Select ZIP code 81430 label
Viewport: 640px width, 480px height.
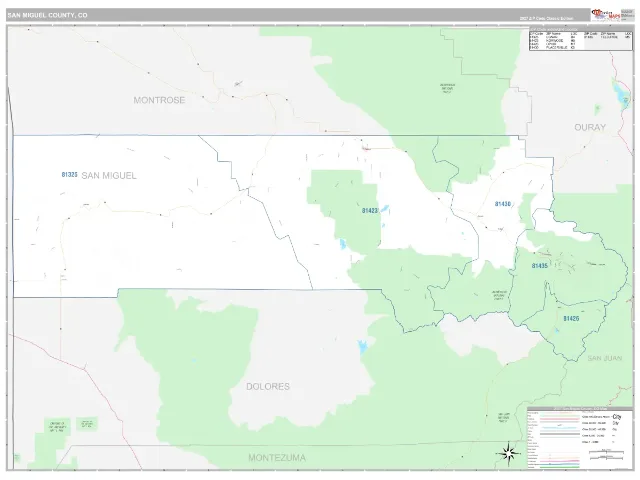[502, 204]
